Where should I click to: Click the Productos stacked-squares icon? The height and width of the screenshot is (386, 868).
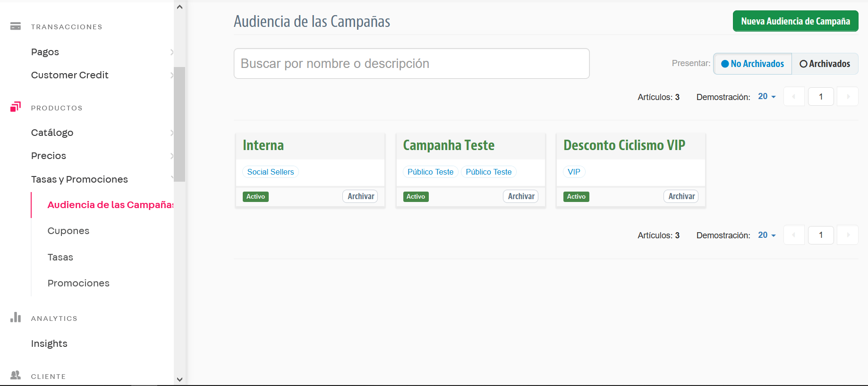click(x=16, y=107)
